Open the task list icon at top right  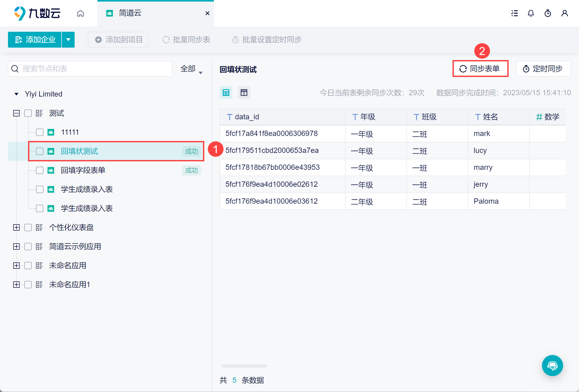coord(514,13)
